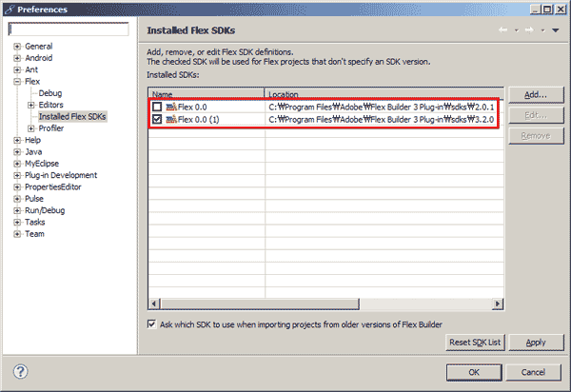Image resolution: width=571 pixels, height=392 pixels.
Task: Expand the Team tree node
Action: 17,234
